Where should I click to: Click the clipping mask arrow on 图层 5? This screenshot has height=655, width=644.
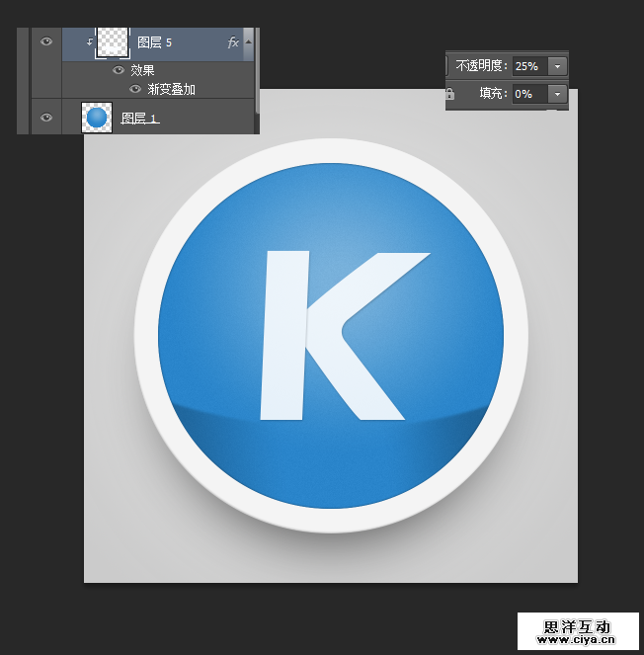89,41
